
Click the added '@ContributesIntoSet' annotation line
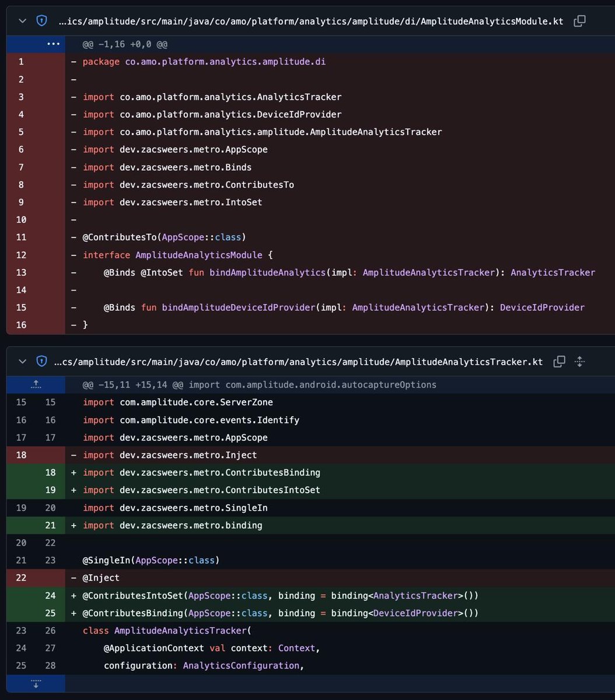(281, 596)
